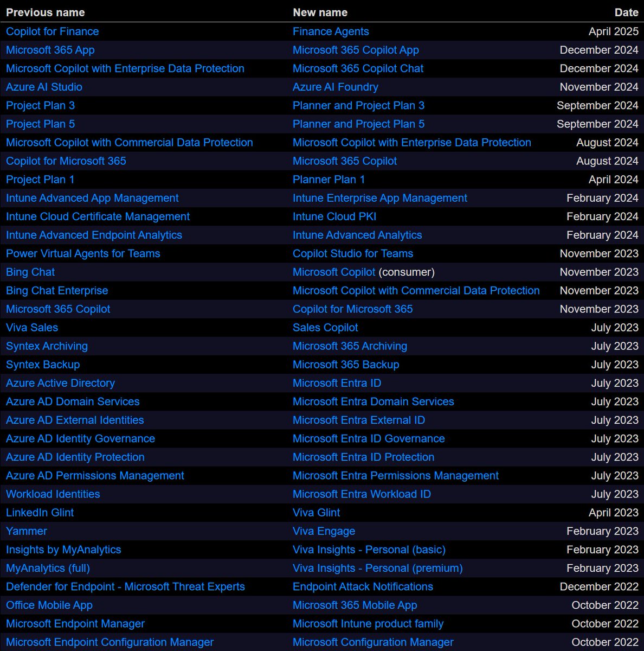The height and width of the screenshot is (651, 644).
Task: Open Microsoft Entra External ID link
Action: 359,420
